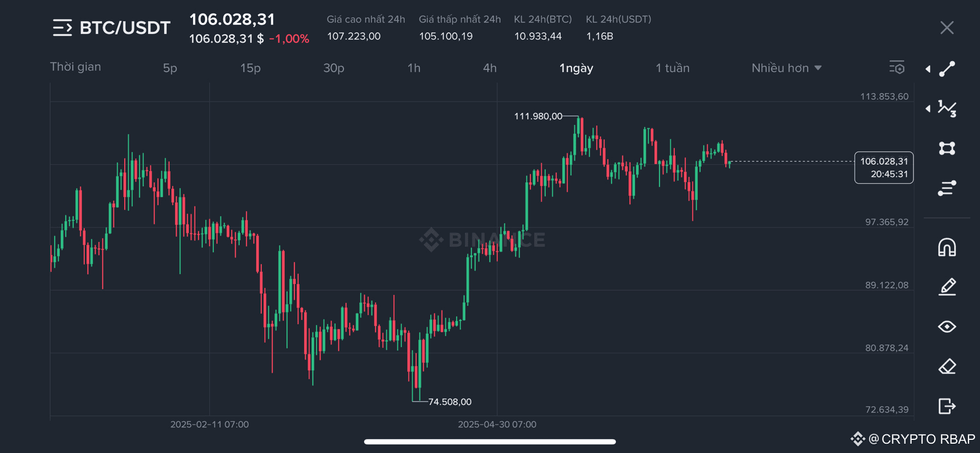Close the fullscreen chart view
Screen dimensions: 980x453
pyautogui.click(x=947, y=28)
